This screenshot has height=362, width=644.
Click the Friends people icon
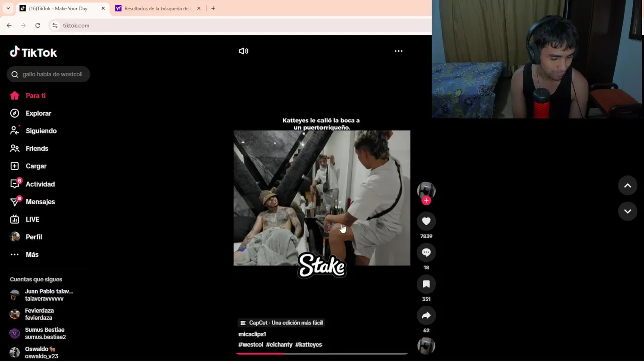(15, 148)
